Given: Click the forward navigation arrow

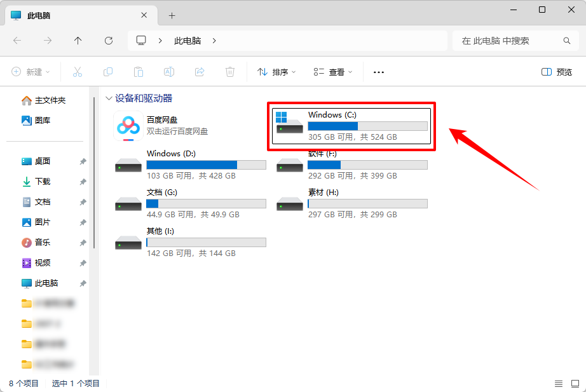Looking at the screenshot, I should click(48, 41).
